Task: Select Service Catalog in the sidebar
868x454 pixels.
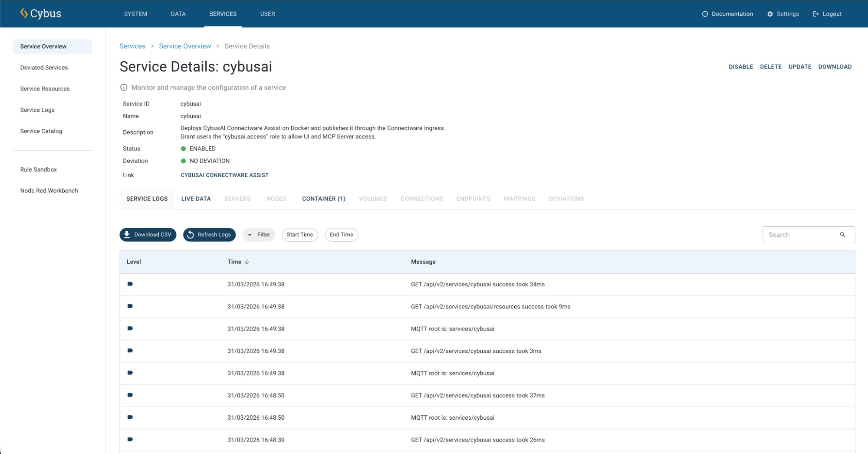Action: click(x=41, y=131)
